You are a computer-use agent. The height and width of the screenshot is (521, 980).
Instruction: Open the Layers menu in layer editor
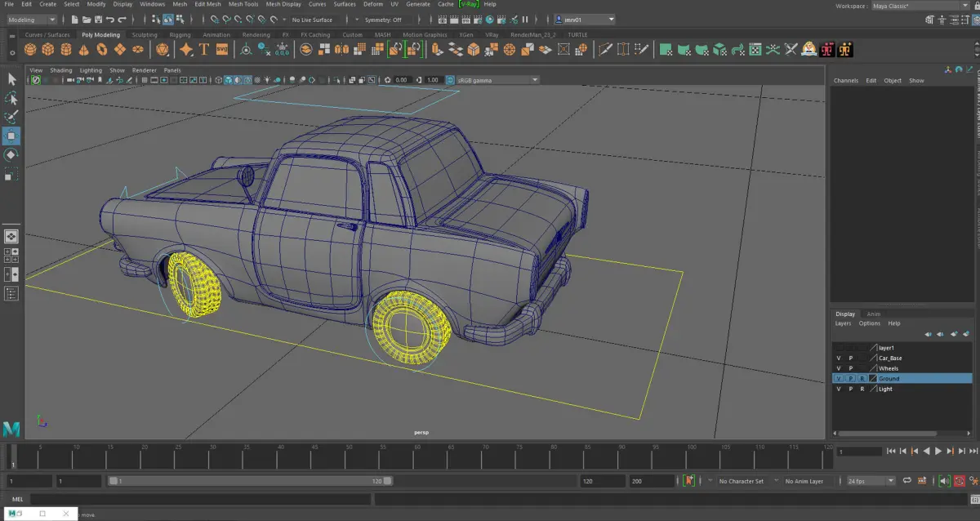pos(843,323)
